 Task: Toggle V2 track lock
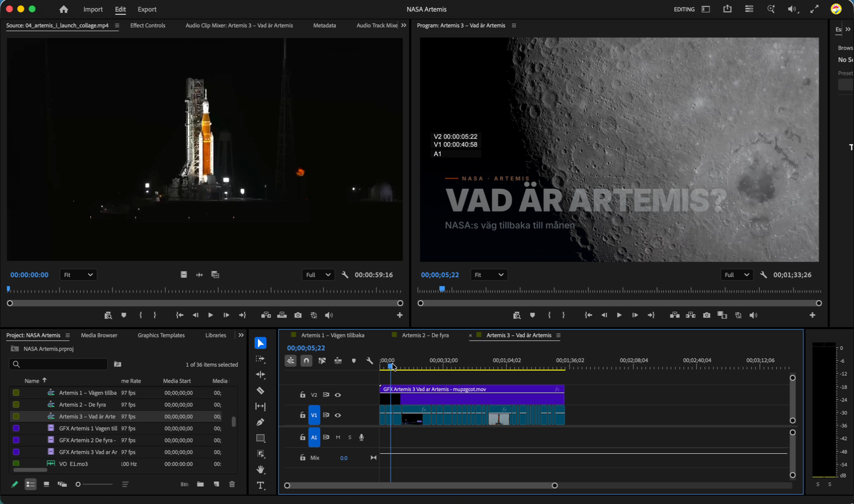[x=302, y=395]
